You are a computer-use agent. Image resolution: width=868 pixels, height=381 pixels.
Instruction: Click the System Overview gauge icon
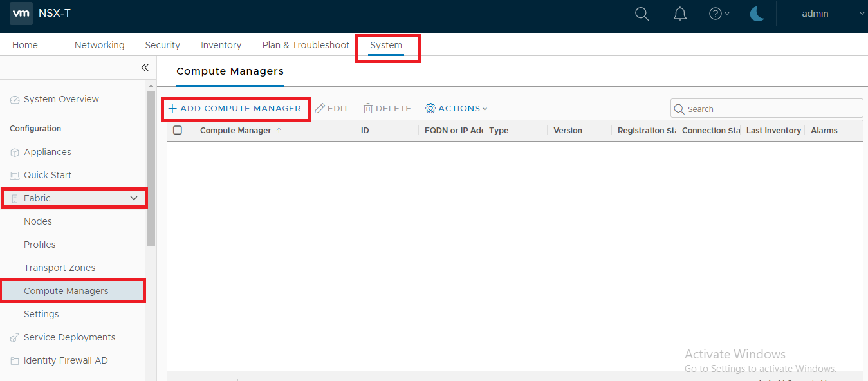pyautogui.click(x=15, y=100)
